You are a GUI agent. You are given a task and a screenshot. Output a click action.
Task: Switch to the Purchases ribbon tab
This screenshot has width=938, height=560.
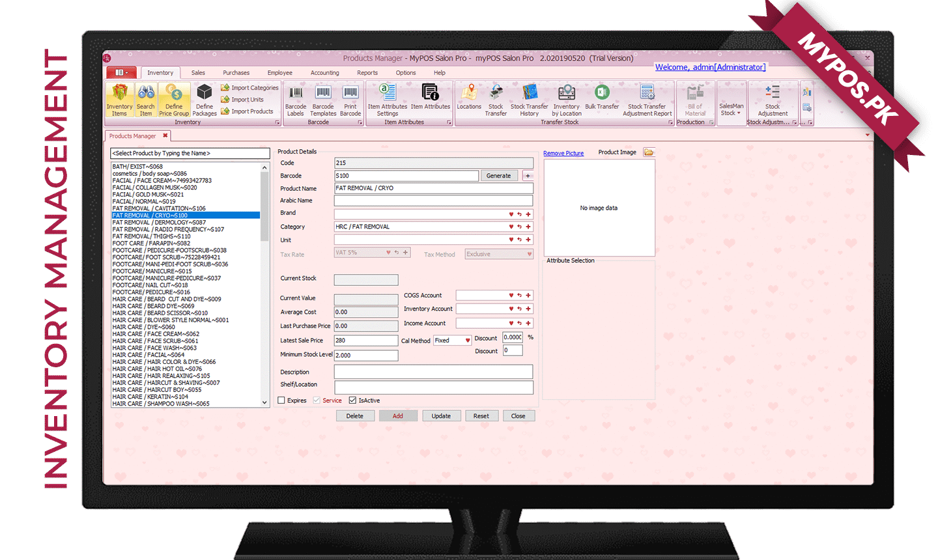(236, 73)
